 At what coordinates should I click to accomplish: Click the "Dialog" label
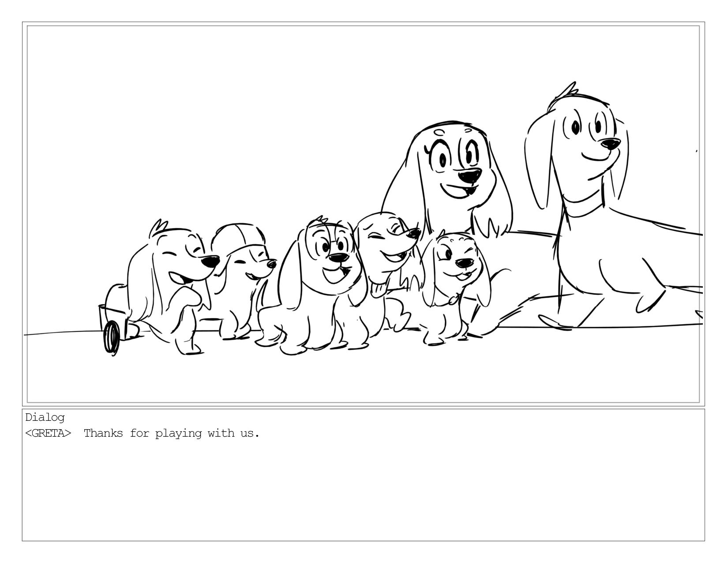pyautogui.click(x=45, y=417)
